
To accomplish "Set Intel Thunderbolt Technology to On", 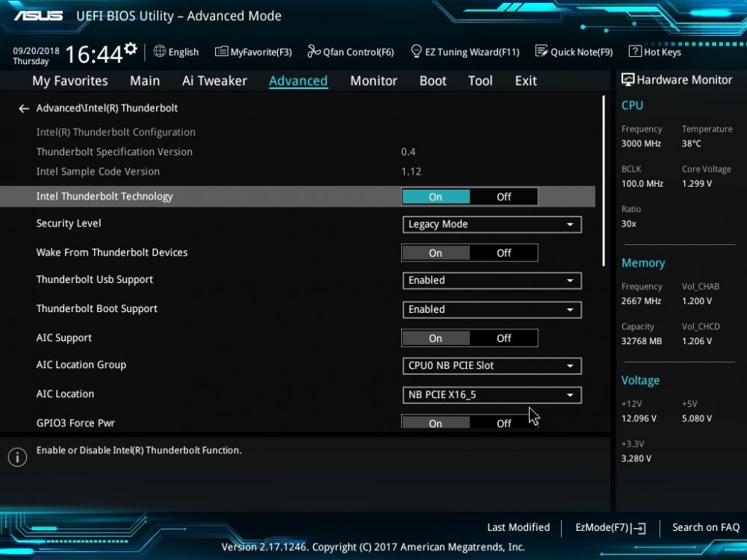I will tap(436, 196).
